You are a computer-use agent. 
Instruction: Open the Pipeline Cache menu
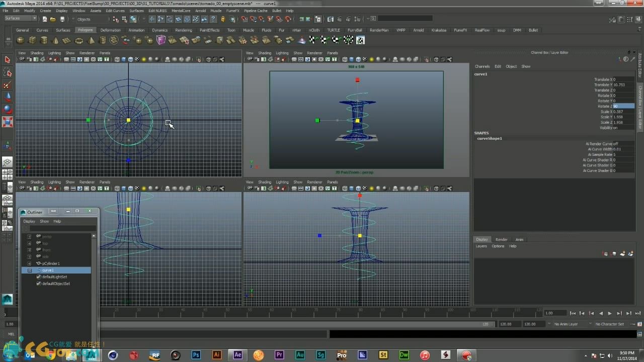click(256, 11)
